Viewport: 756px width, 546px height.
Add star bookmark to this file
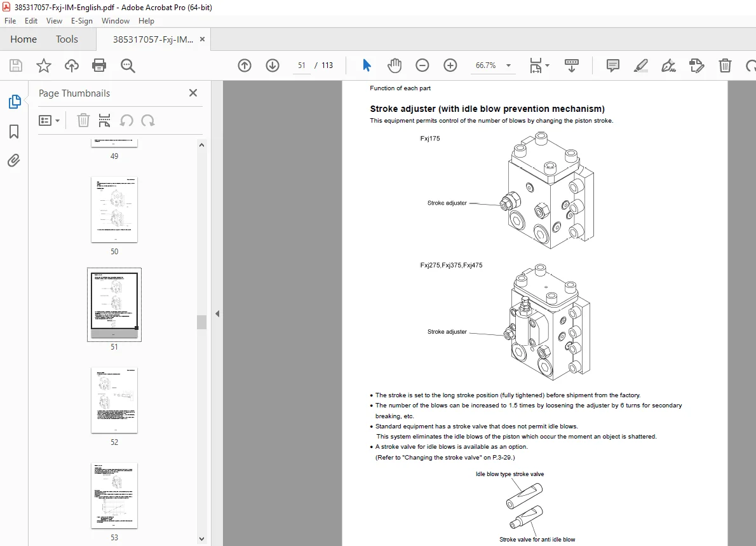[44, 65]
